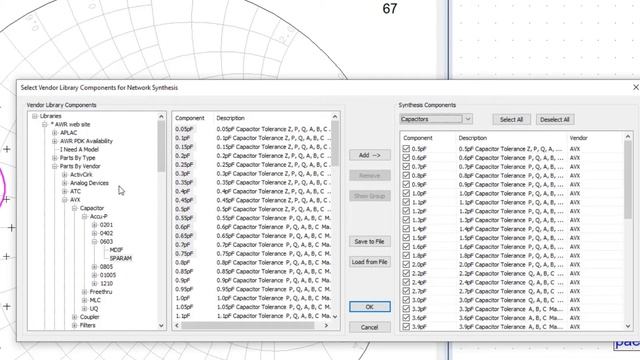The image size is (640, 360).
Task: Close the Select Vendor Library dialog
Action: pos(636,87)
